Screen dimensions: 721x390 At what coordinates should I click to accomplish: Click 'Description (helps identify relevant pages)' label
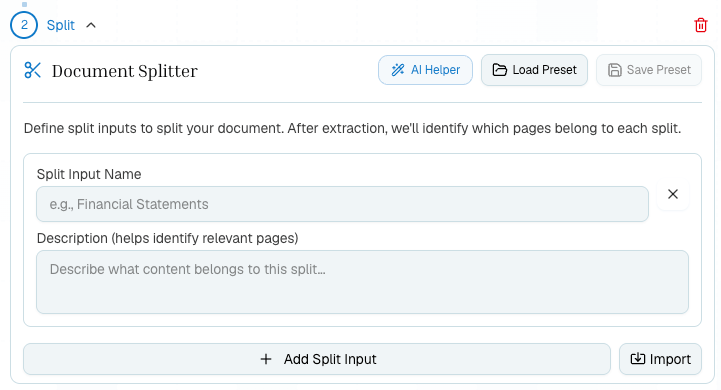point(167,238)
